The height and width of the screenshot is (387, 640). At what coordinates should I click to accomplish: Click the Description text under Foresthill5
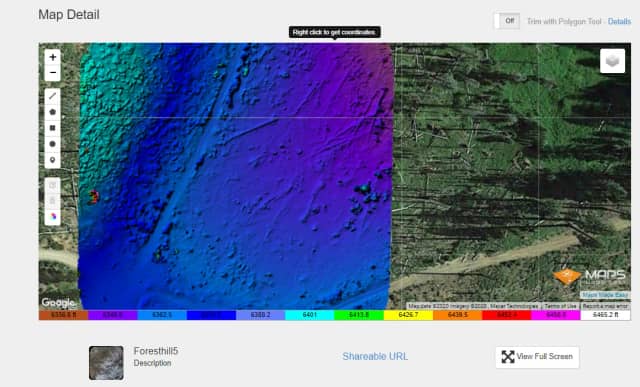click(152, 363)
